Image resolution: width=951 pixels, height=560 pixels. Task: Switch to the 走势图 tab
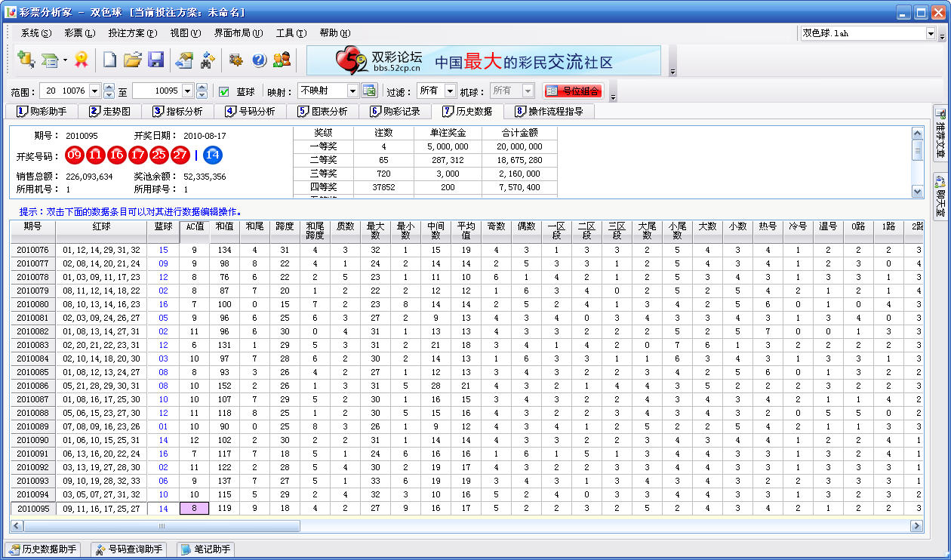coord(111,112)
